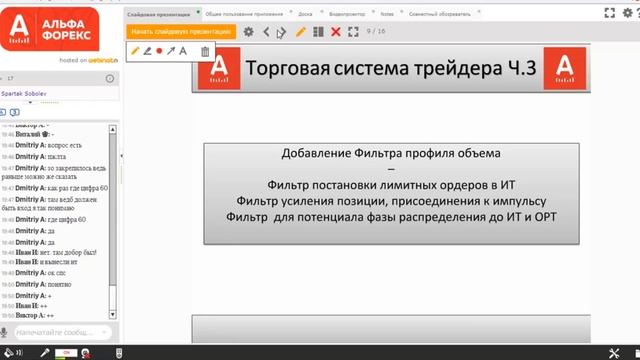Open the info circle in attendee header
Screen dimensions: 640x360
(x=110, y=78)
